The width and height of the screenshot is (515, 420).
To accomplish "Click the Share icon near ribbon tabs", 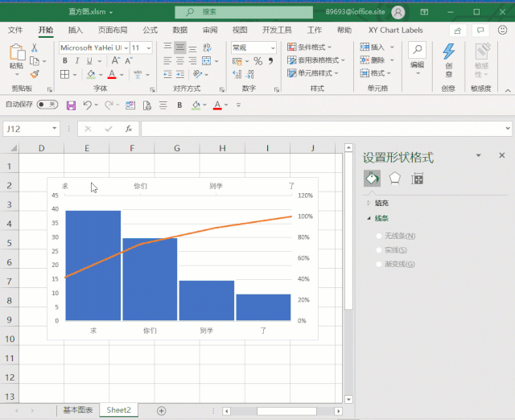I will pyautogui.click(x=458, y=31).
